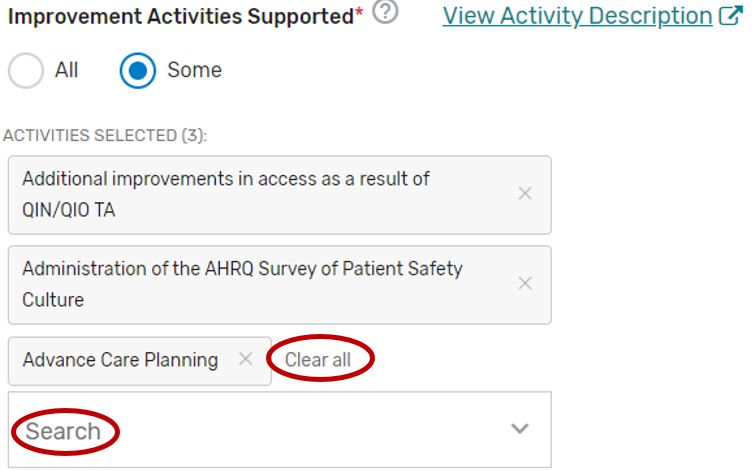Click the "Some" option label text

tap(195, 71)
